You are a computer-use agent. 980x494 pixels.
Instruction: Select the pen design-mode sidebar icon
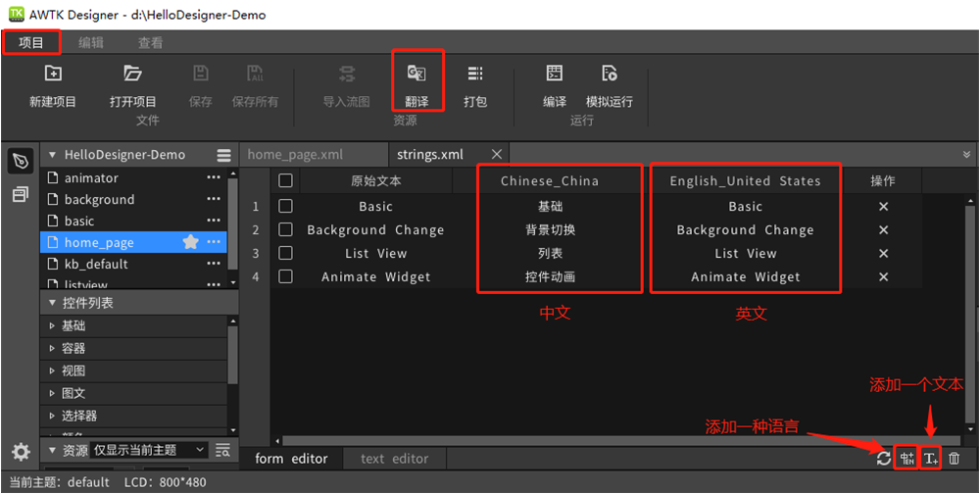21,161
